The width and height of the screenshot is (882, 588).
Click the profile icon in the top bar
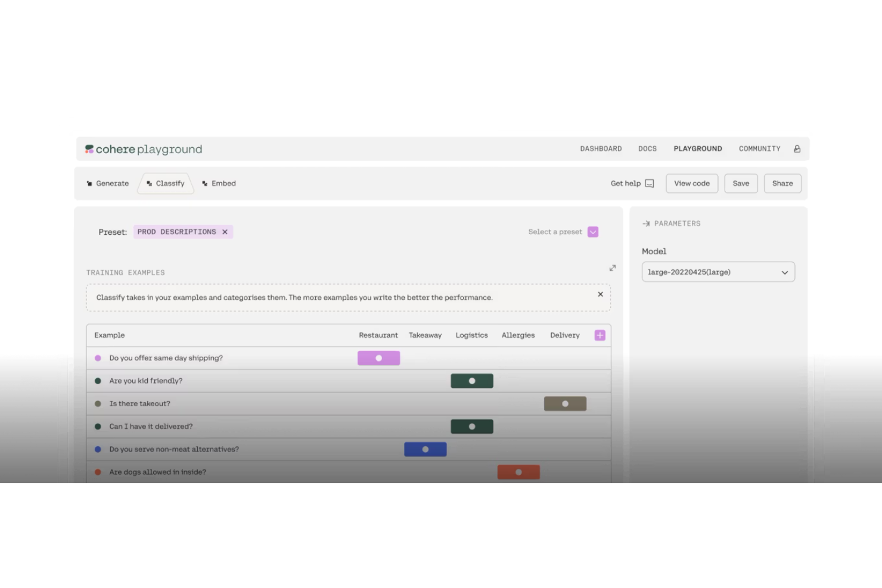point(797,148)
